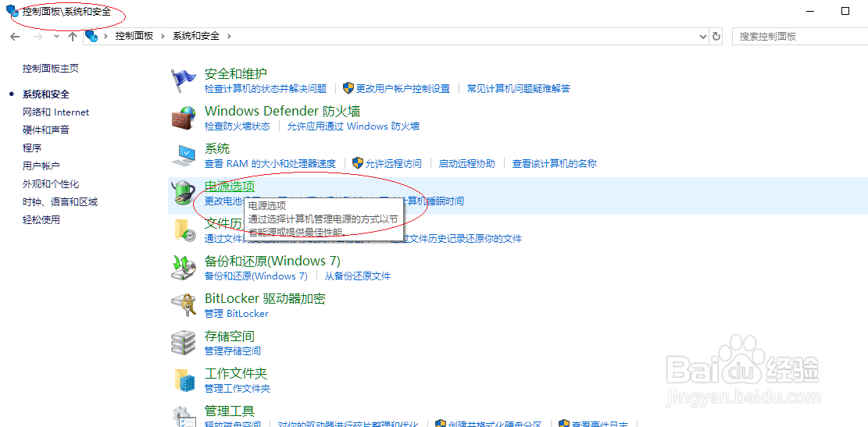
Task: Click the Power Options battery icon
Action: tap(184, 193)
